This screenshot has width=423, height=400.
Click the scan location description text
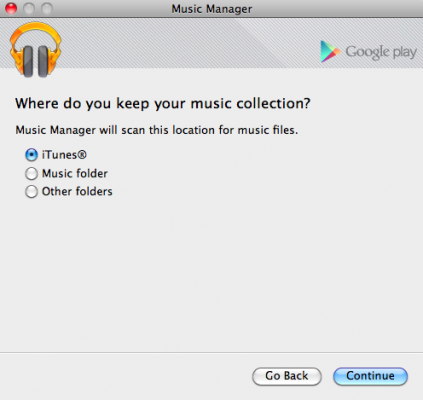click(x=157, y=130)
